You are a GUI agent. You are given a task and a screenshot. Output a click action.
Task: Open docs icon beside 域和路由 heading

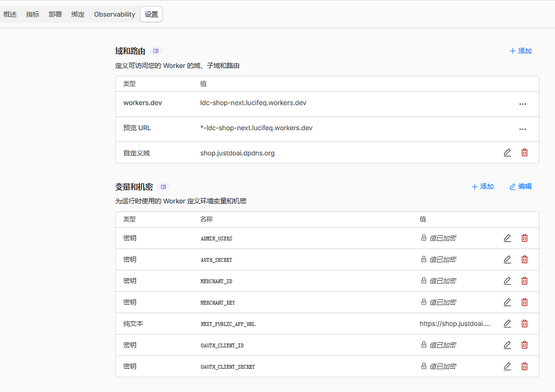(x=156, y=51)
